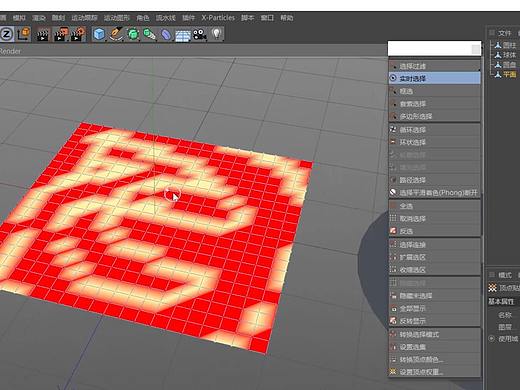Viewport: 520px width, 390px height.
Task: Choose 取消选择 deselect entry
Action: 435,219
